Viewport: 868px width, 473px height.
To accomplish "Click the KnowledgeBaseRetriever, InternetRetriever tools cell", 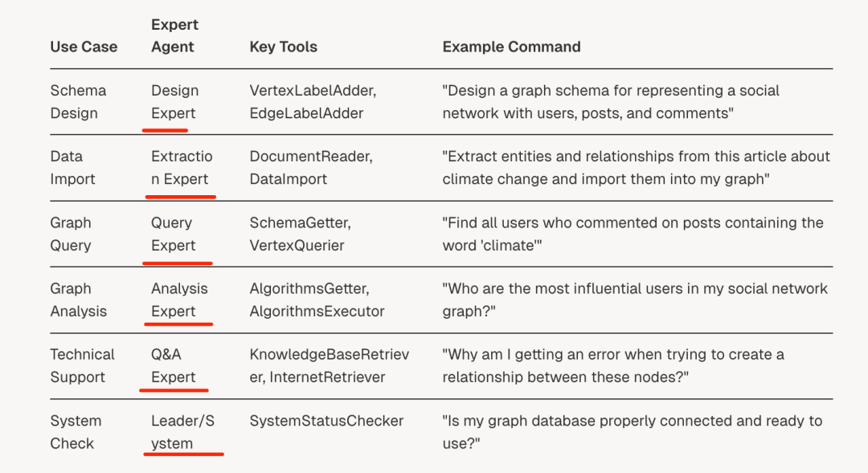I will 330,365.
